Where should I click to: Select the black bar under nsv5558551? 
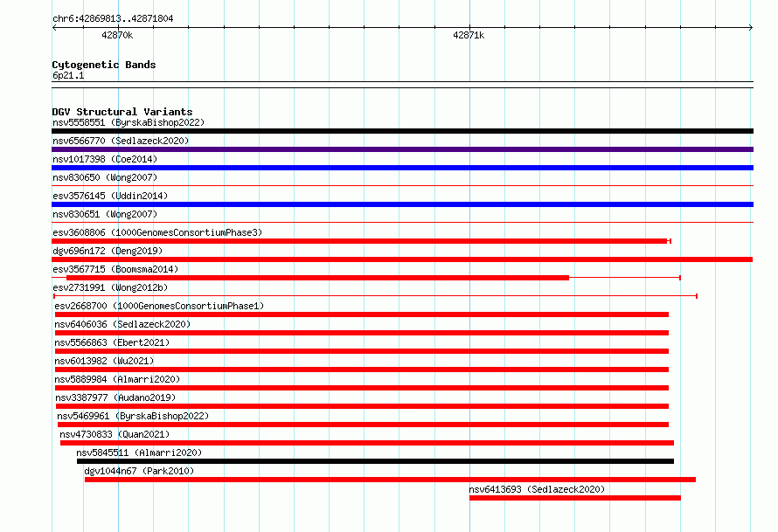(402, 131)
